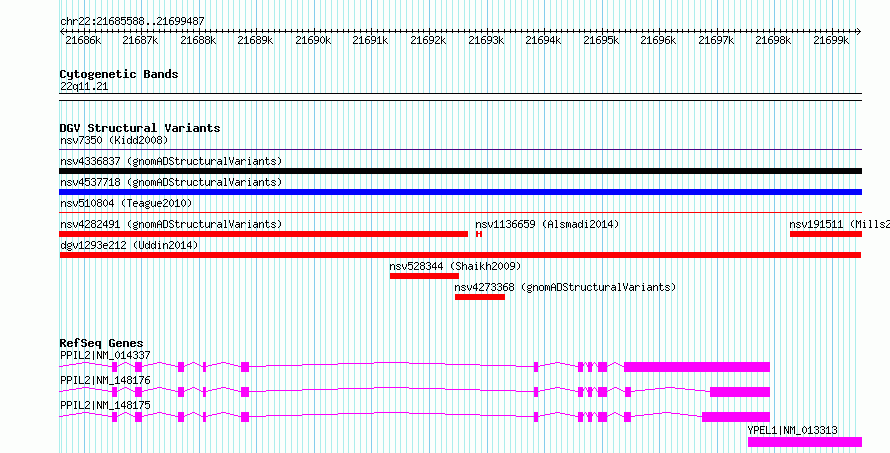Screen dimensions: 890x453
Task: Click the chr22:21685588..21699487 coordinate label
Action: pos(132,21)
